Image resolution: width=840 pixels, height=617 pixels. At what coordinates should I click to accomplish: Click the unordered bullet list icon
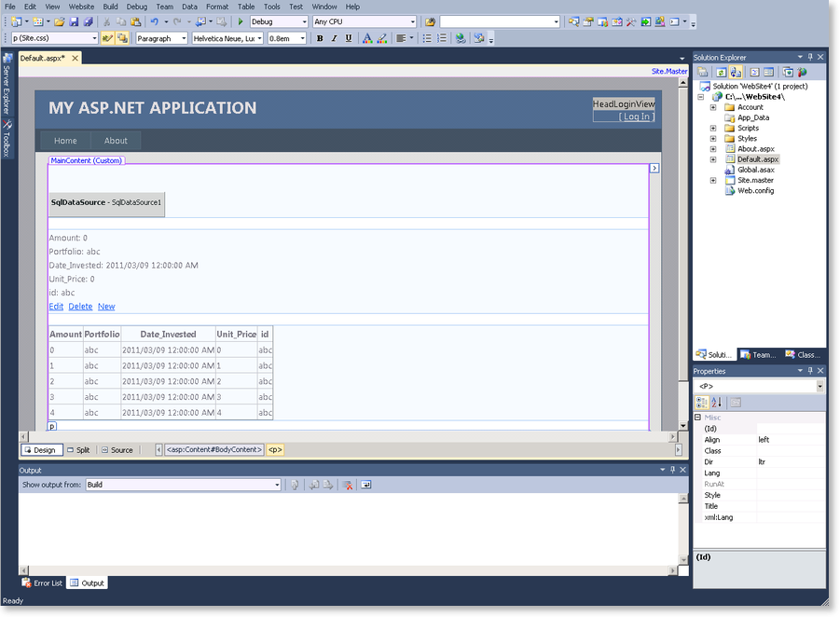click(427, 38)
